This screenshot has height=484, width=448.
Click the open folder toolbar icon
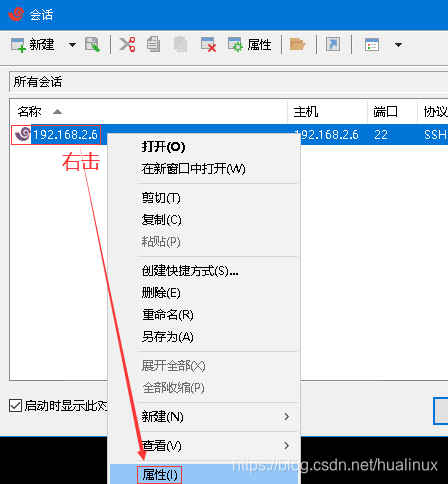[x=297, y=45]
